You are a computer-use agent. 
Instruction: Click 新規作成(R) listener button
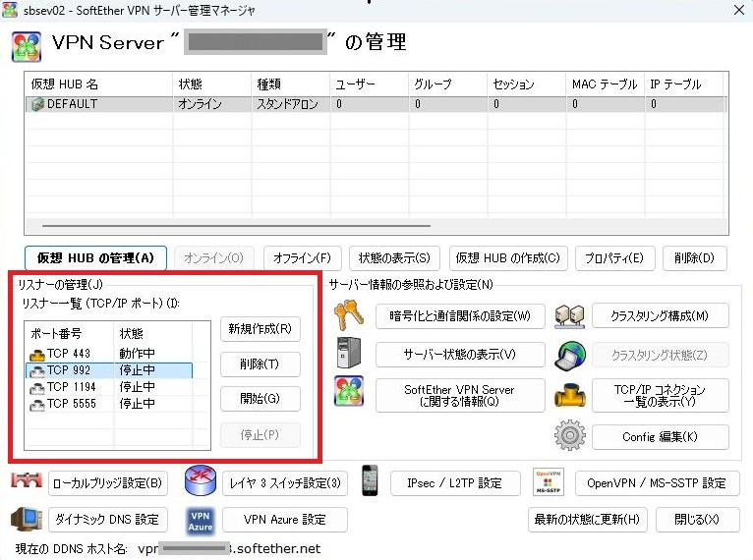pos(261,329)
